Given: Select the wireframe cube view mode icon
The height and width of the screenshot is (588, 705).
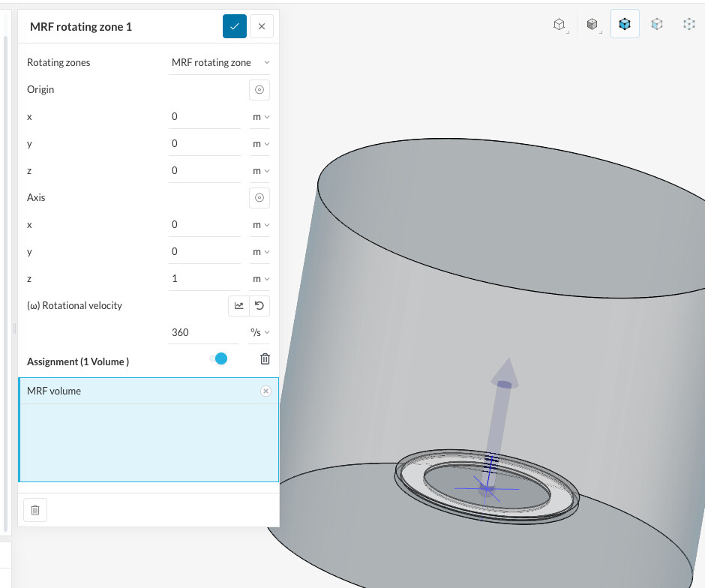Looking at the screenshot, I should click(x=559, y=24).
